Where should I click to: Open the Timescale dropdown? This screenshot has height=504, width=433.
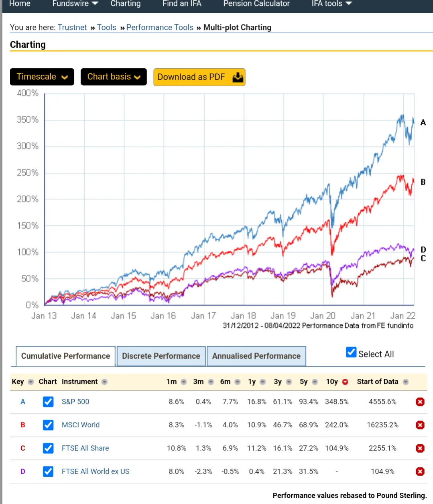click(42, 77)
